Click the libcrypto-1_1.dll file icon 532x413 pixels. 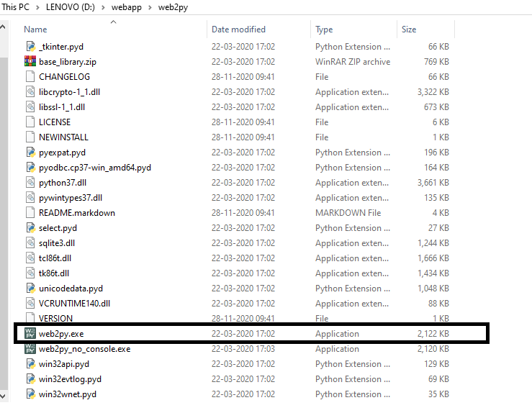(x=30, y=92)
